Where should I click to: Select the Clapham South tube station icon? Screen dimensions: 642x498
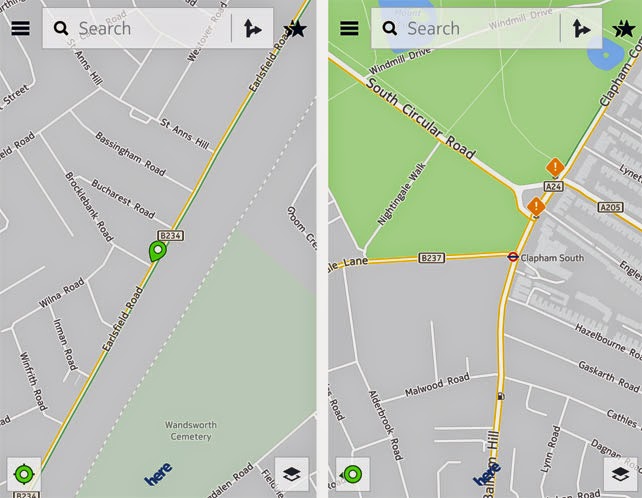513,257
